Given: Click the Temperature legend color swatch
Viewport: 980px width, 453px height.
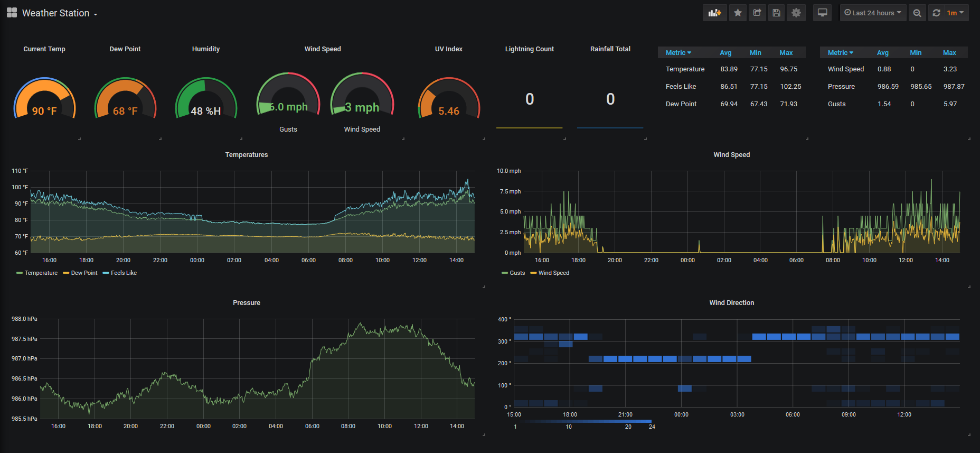Looking at the screenshot, I should click(x=20, y=273).
